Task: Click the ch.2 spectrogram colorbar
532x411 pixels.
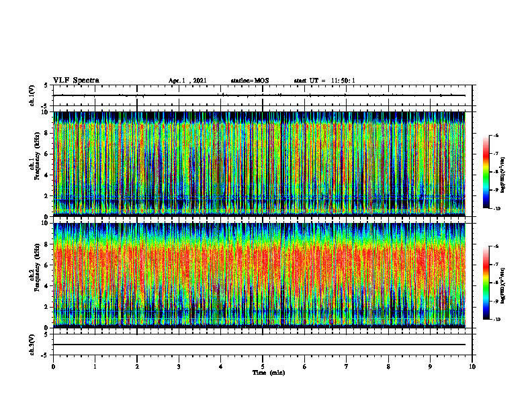Action: tap(486, 283)
